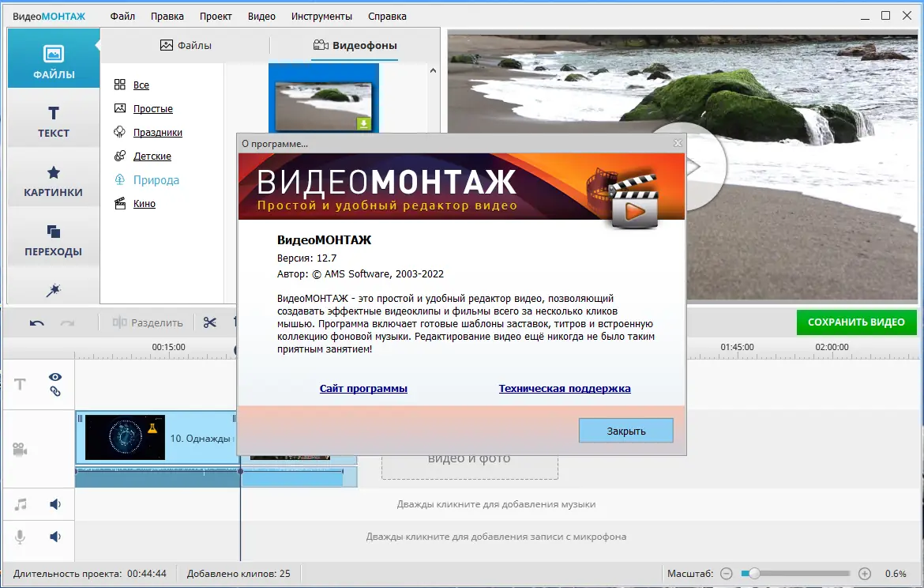Click the 02:00:00 mark on the timeline ruler
The width and height of the screenshot is (924, 588).
click(832, 347)
